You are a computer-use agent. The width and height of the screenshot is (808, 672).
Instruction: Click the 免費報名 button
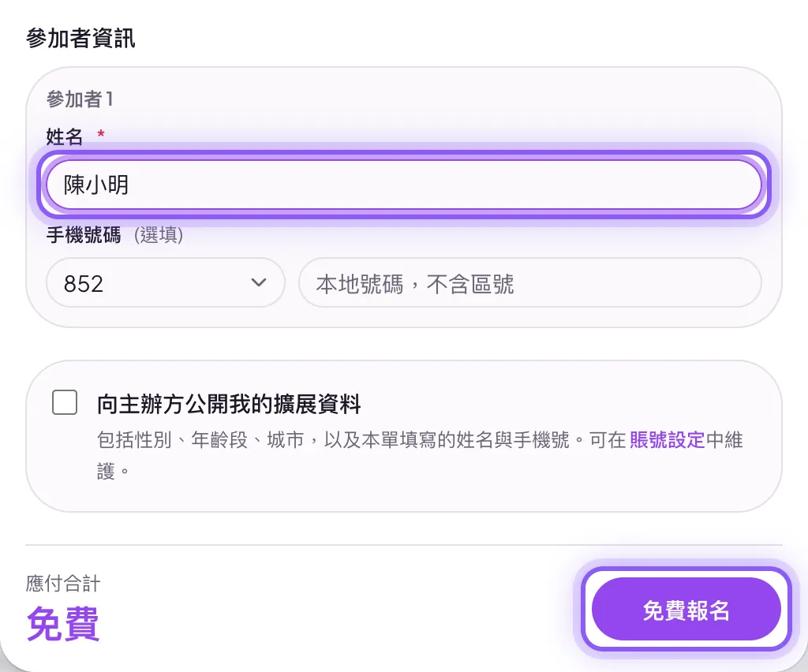686,609
